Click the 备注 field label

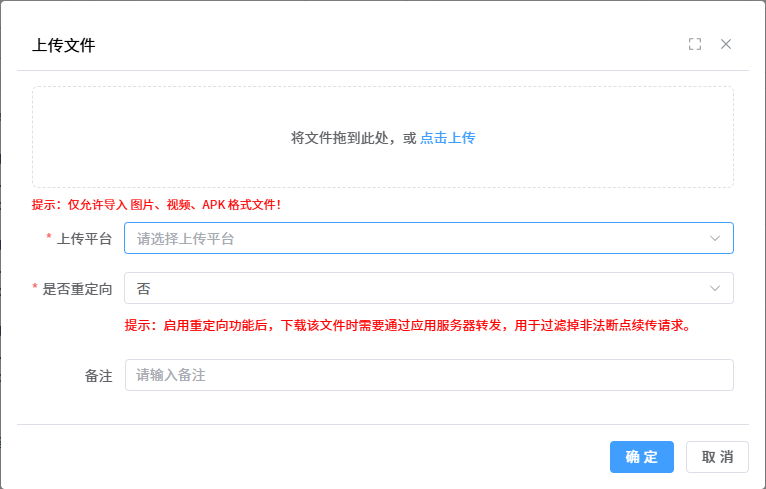click(98, 376)
